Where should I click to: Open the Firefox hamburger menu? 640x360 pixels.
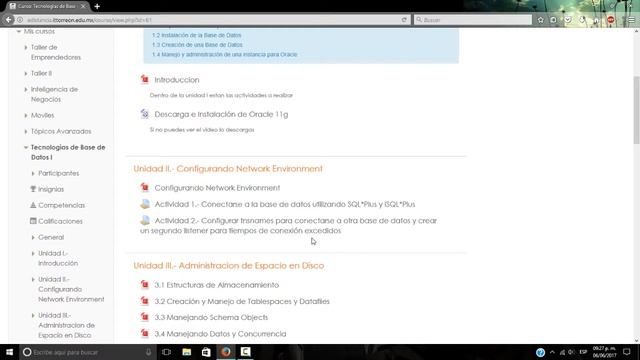[x=631, y=20]
